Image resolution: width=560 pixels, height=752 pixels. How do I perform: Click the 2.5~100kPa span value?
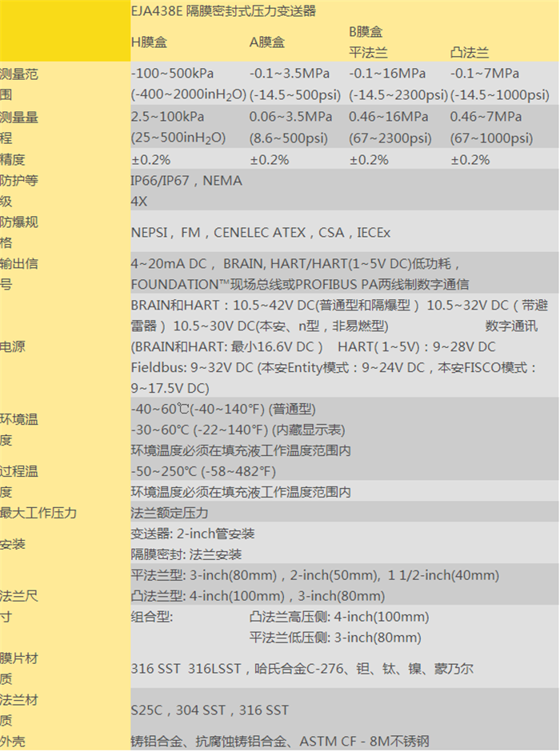pos(167,117)
